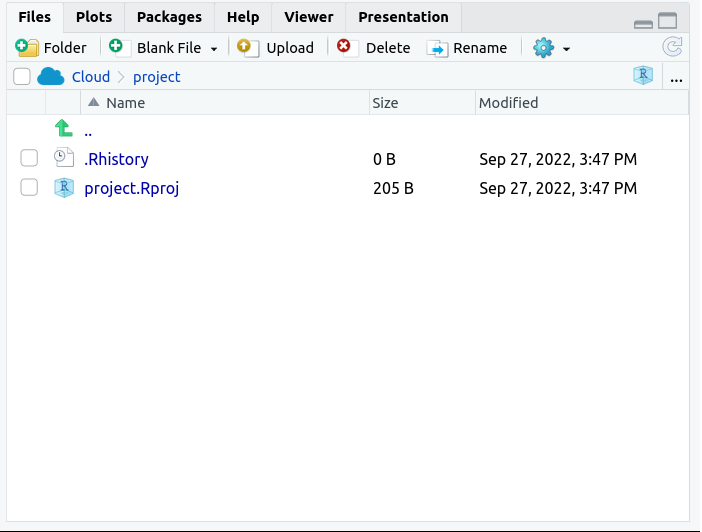Toggle the select-all files checkbox
Screen dimensions: 702x532
click(x=22, y=77)
